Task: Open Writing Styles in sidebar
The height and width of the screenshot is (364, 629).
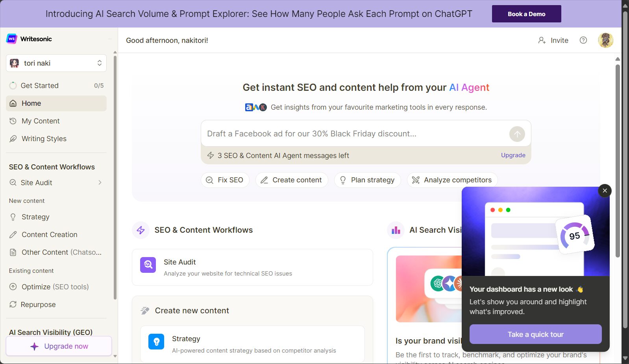Action: [56, 139]
